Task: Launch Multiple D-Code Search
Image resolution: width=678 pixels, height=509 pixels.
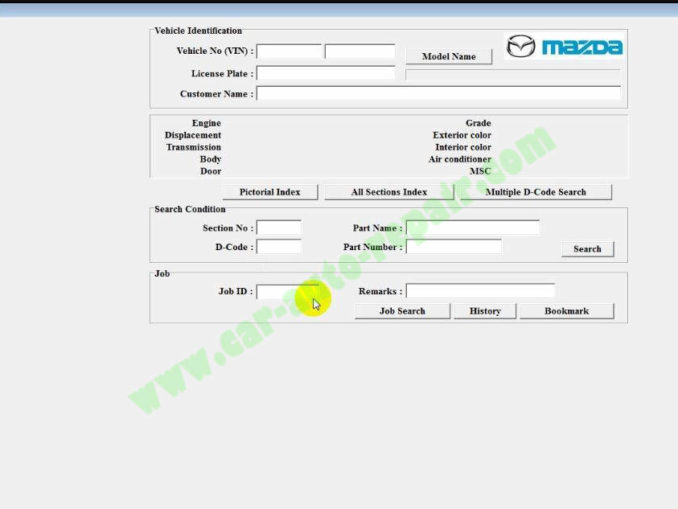Action: click(535, 192)
